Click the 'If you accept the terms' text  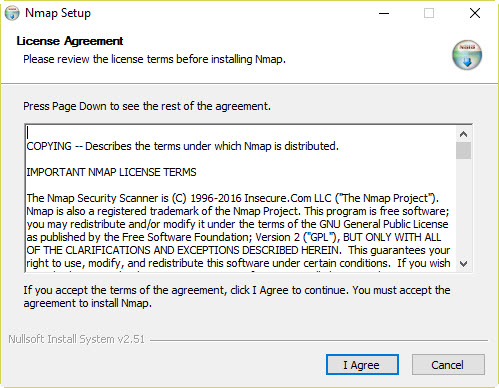click(237, 297)
